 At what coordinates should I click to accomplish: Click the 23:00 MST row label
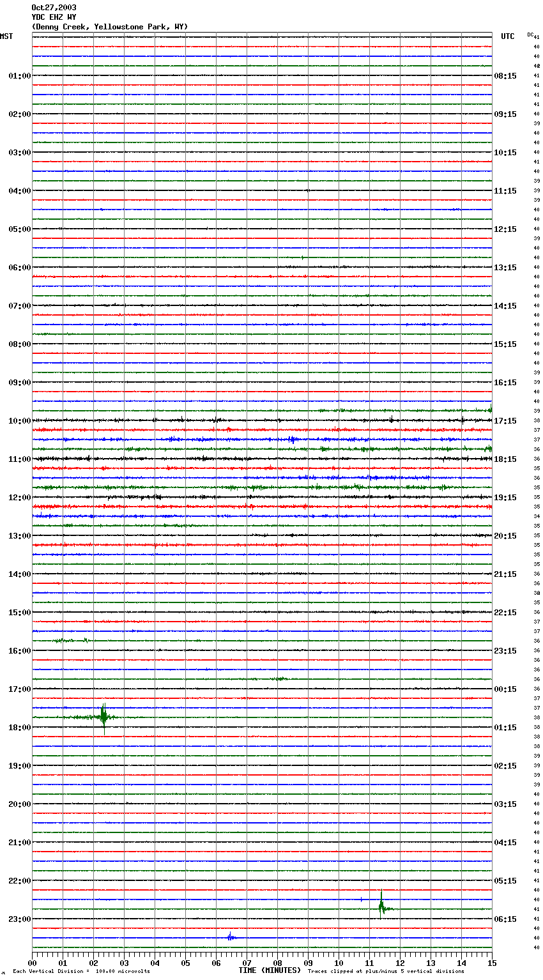[x=20, y=919]
